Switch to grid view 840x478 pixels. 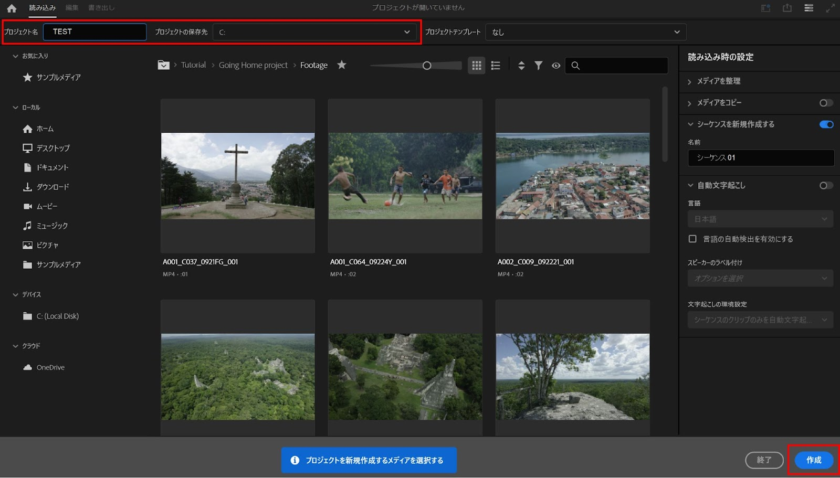(476, 65)
